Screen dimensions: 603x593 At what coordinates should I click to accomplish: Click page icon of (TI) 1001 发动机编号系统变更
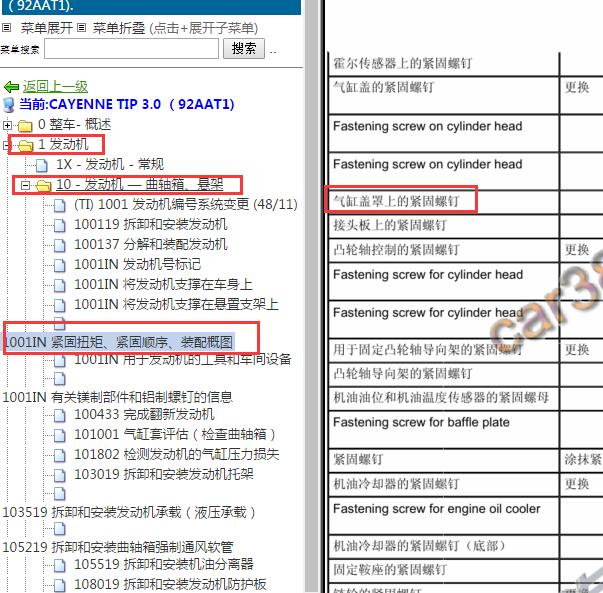(60, 206)
